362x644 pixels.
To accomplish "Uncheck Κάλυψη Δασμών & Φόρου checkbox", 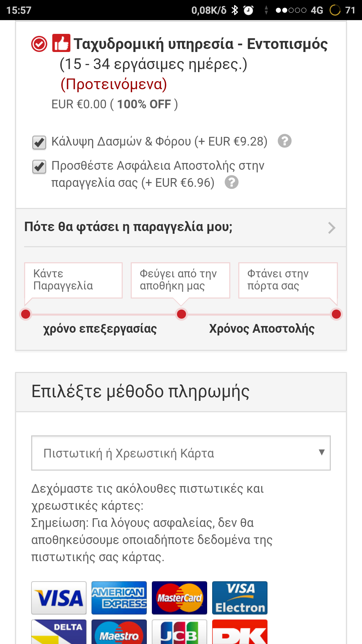I will pyautogui.click(x=39, y=142).
